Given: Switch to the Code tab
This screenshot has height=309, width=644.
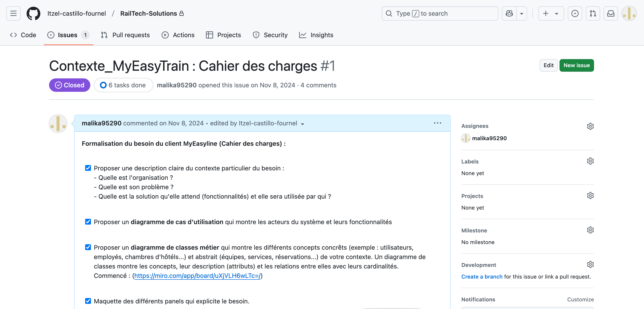Looking at the screenshot, I should 23,35.
